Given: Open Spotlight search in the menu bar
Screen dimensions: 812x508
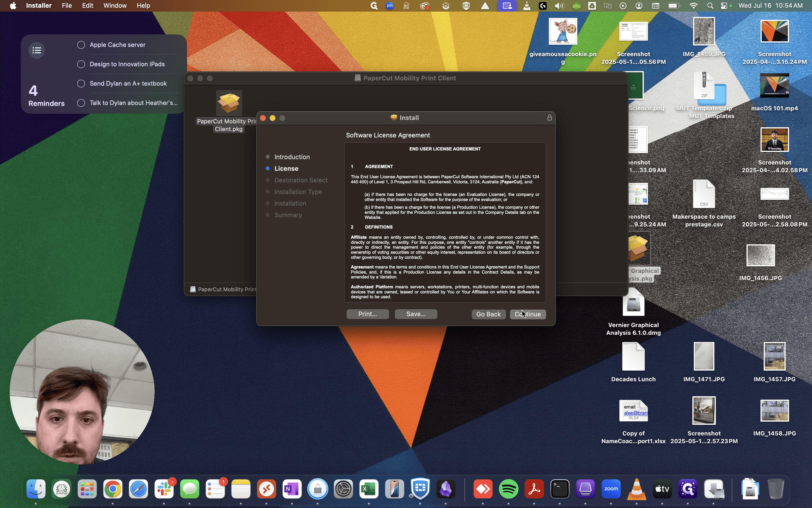Looking at the screenshot, I should (710, 6).
